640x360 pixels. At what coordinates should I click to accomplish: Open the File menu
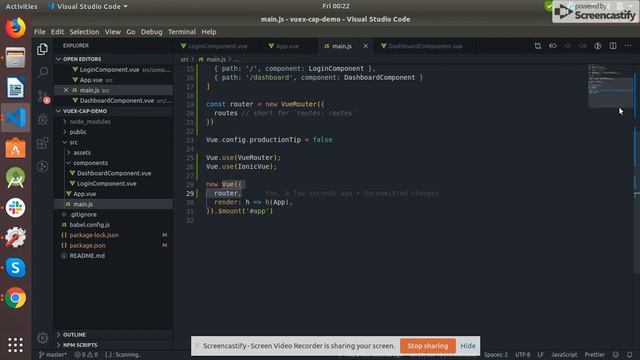pos(40,32)
